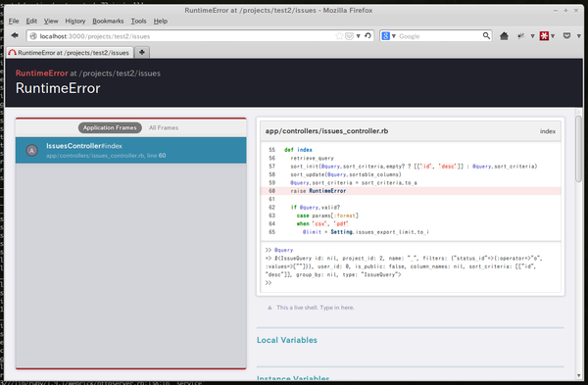Click the Pocket icon in the URL bar

349,36
